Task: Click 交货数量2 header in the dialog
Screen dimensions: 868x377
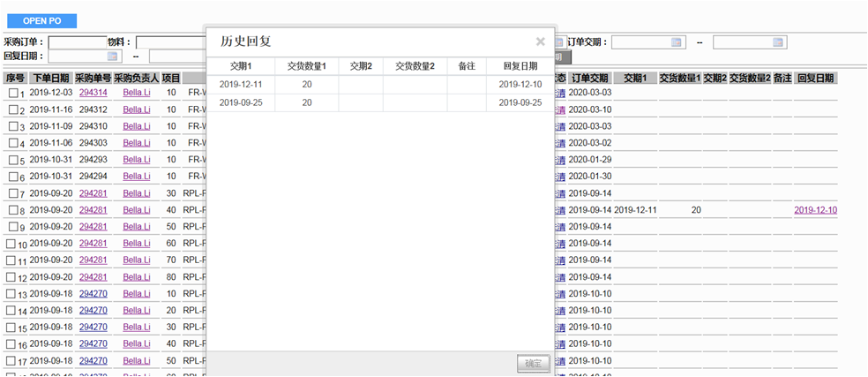Action: (x=415, y=66)
